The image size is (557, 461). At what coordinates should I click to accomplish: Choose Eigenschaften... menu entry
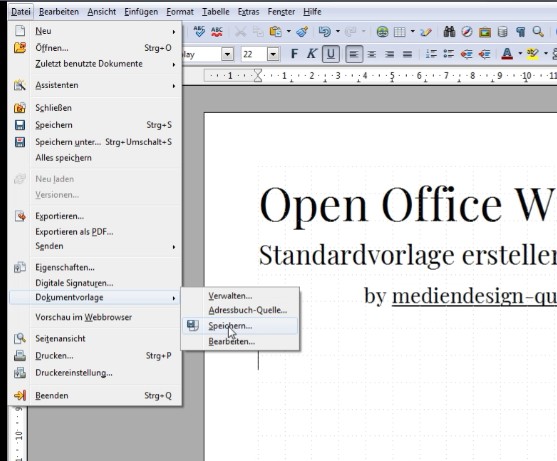coord(96,267)
